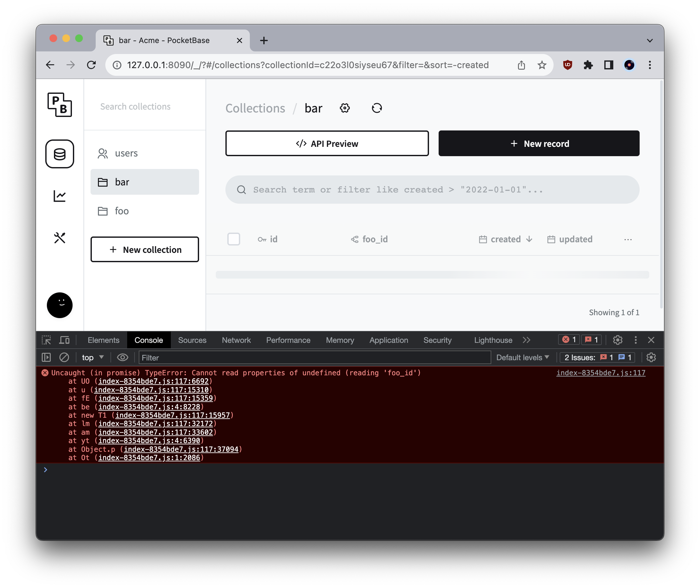Toggle the live expression eye icon
This screenshot has height=588, width=700.
[x=123, y=357]
